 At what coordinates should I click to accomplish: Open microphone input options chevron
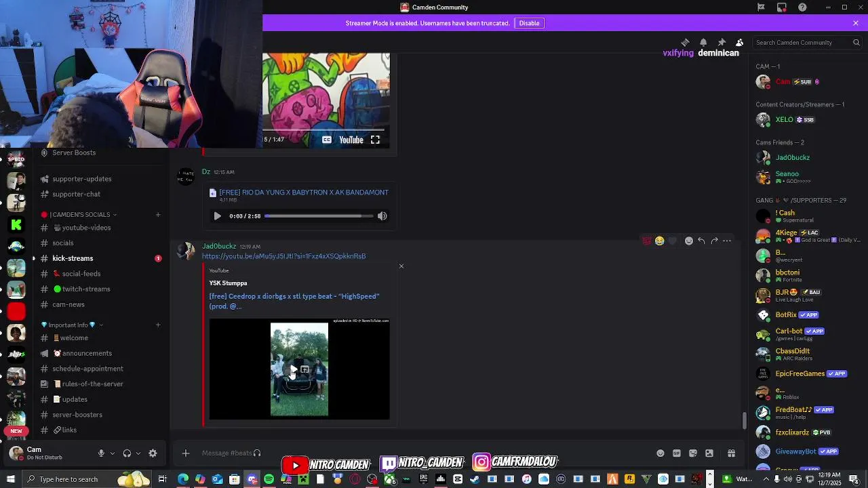coord(113,453)
